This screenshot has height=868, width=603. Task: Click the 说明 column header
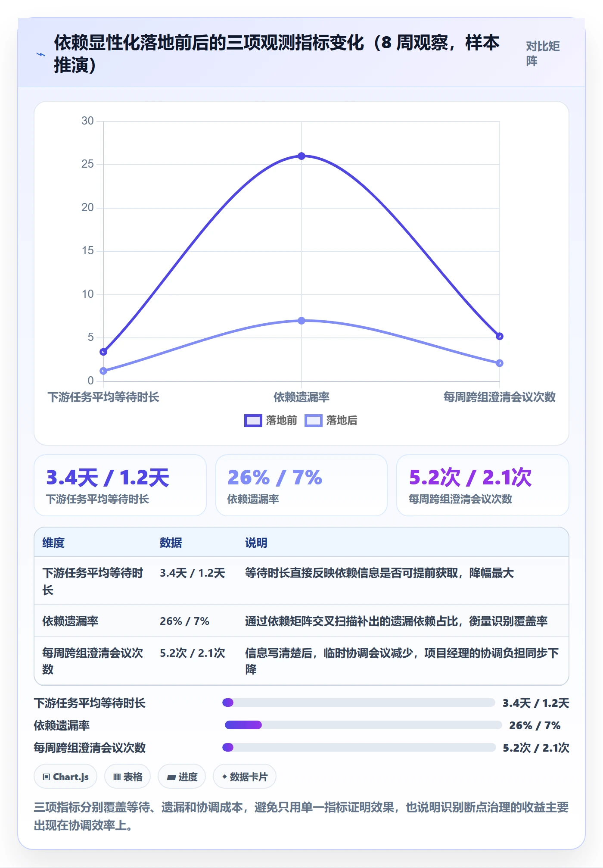(256, 543)
